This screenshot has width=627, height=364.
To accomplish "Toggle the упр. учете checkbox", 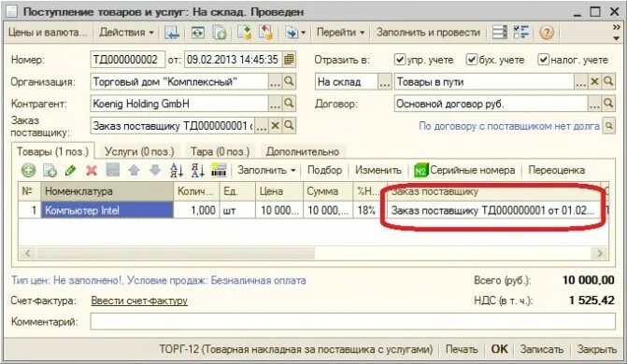I will (x=400, y=60).
